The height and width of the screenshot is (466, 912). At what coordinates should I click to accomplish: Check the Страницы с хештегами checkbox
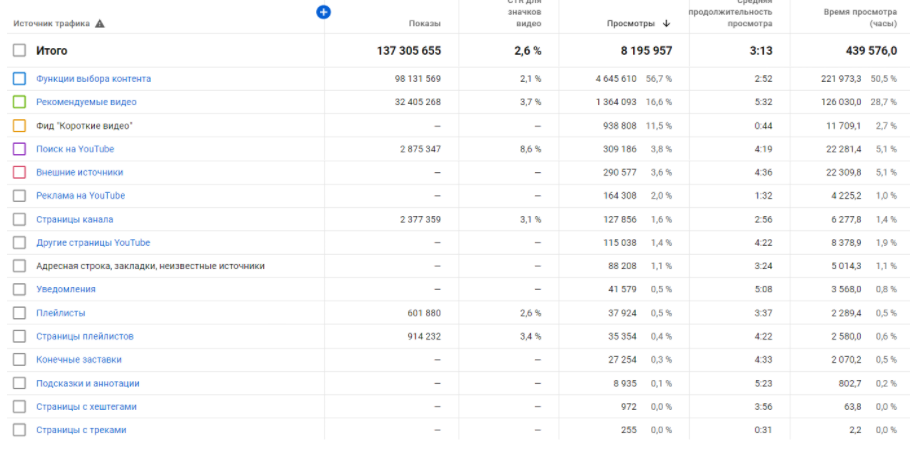19,407
